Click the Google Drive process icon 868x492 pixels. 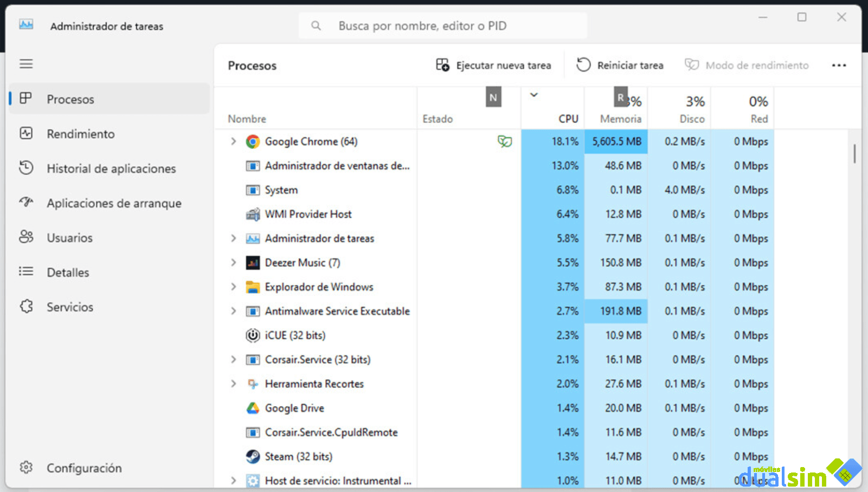click(253, 408)
